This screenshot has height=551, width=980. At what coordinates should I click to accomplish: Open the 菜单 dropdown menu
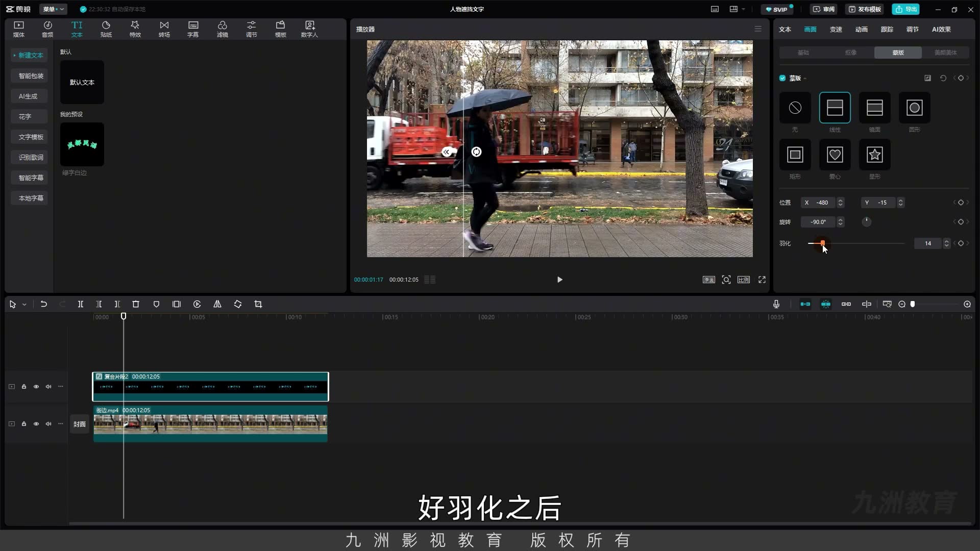coord(53,9)
